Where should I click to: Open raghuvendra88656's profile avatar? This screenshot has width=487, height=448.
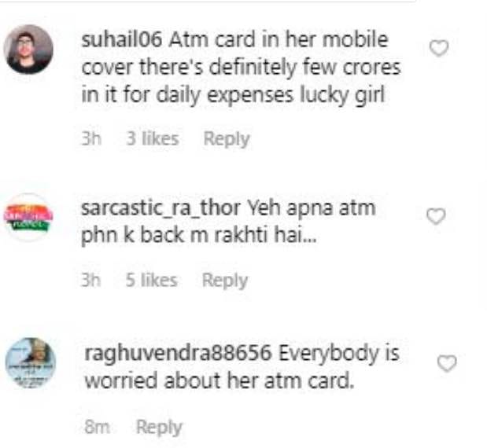tap(31, 363)
